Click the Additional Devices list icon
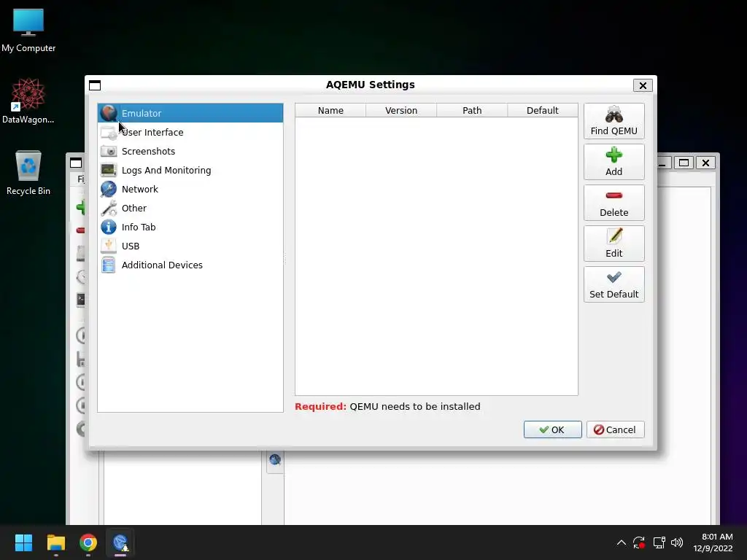The width and height of the screenshot is (747, 560). click(109, 265)
